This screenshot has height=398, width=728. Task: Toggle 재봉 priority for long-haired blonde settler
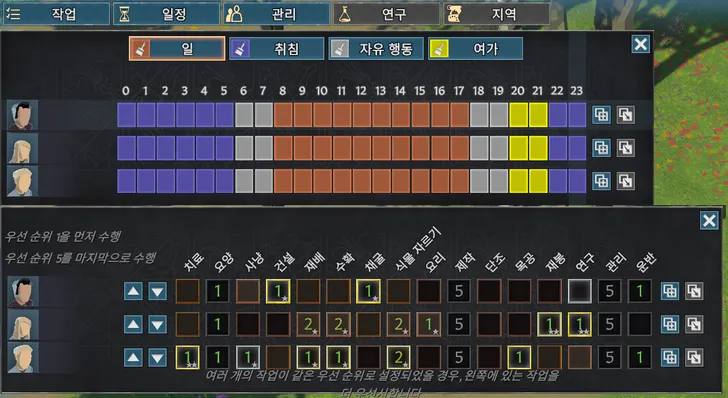(x=550, y=324)
